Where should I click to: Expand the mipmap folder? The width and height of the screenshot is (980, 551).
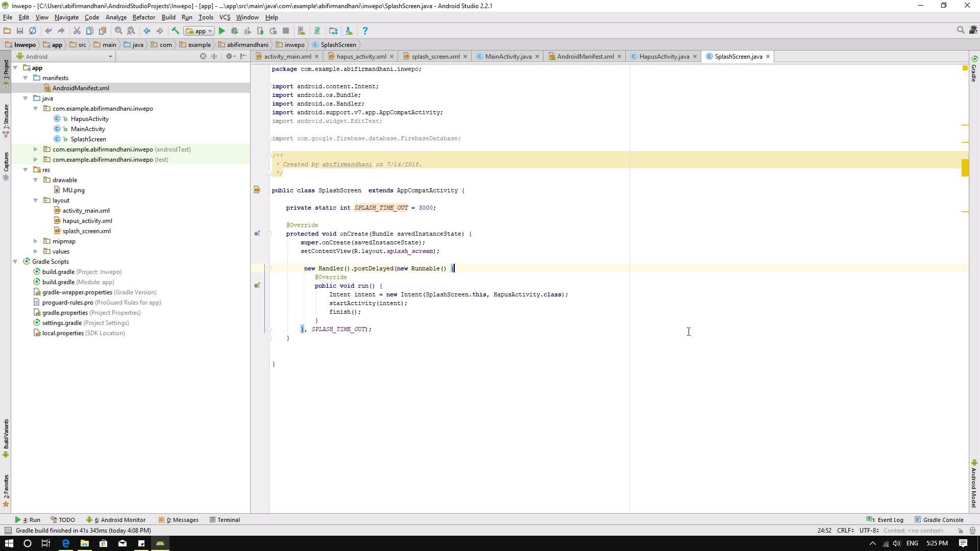(36, 241)
